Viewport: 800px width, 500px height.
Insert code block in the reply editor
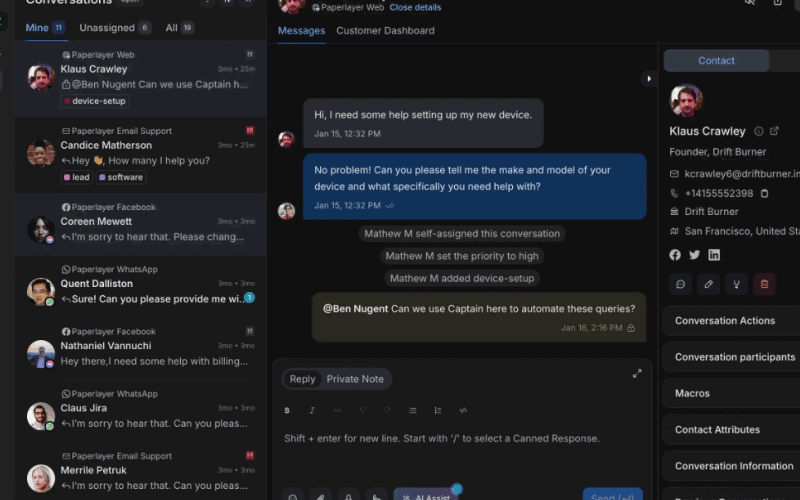pyautogui.click(x=463, y=410)
